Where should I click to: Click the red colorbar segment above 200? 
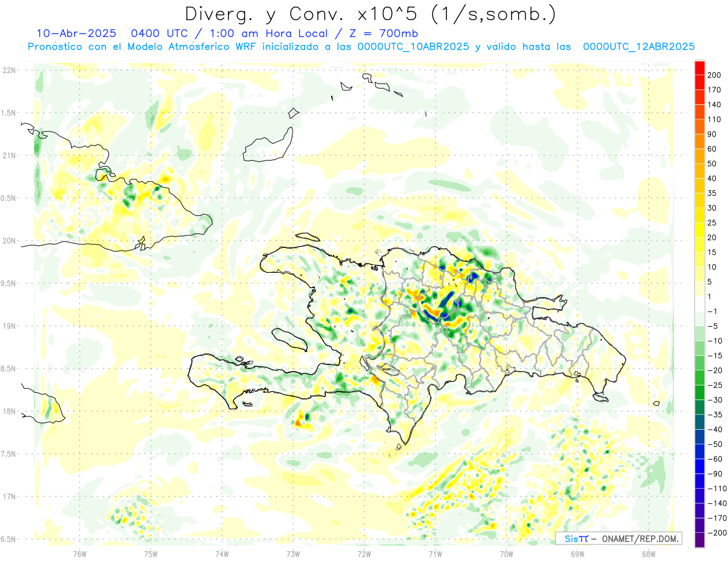point(700,68)
